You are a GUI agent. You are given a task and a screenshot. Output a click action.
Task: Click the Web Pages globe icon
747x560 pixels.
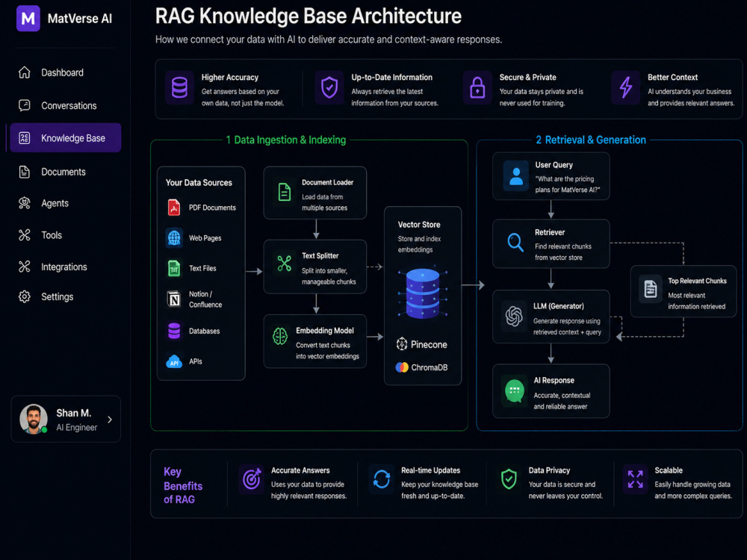174,237
